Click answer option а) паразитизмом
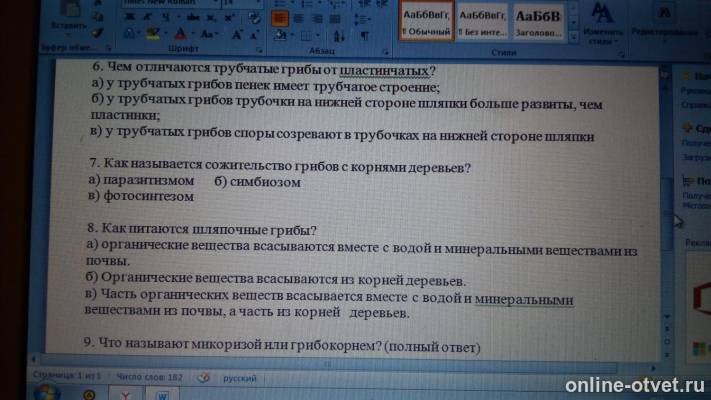 point(141,180)
